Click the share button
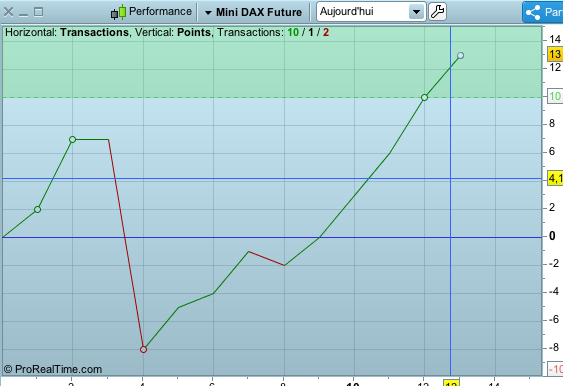The width and height of the screenshot is (563, 386). point(543,12)
